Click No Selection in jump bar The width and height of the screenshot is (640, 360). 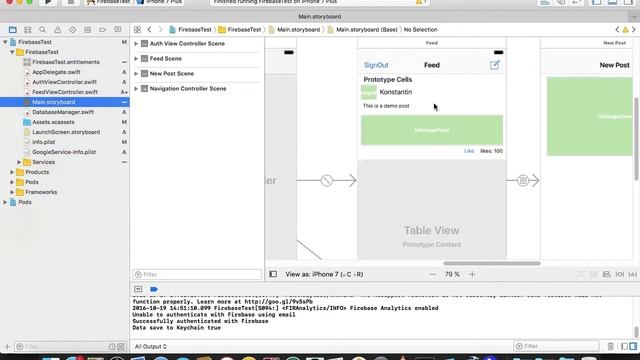pyautogui.click(x=420, y=29)
